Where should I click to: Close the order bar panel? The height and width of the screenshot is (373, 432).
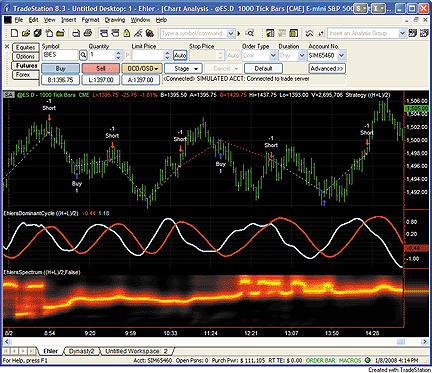(x=7, y=46)
